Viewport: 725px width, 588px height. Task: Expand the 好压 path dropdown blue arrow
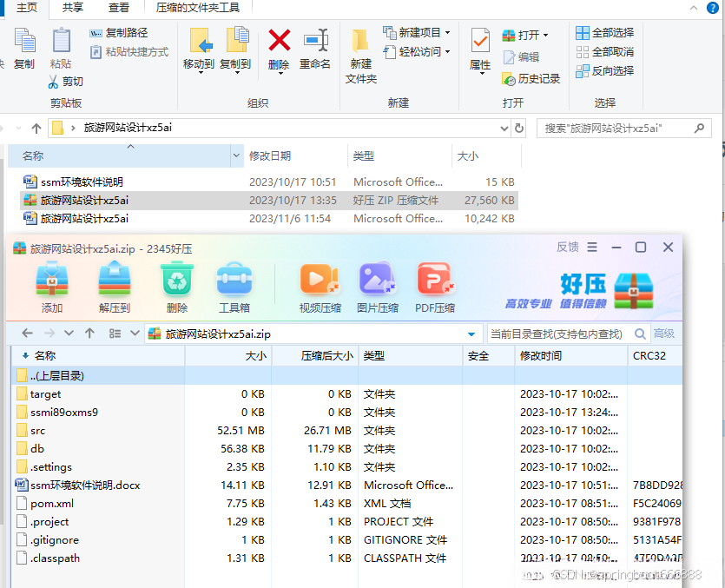(x=471, y=334)
